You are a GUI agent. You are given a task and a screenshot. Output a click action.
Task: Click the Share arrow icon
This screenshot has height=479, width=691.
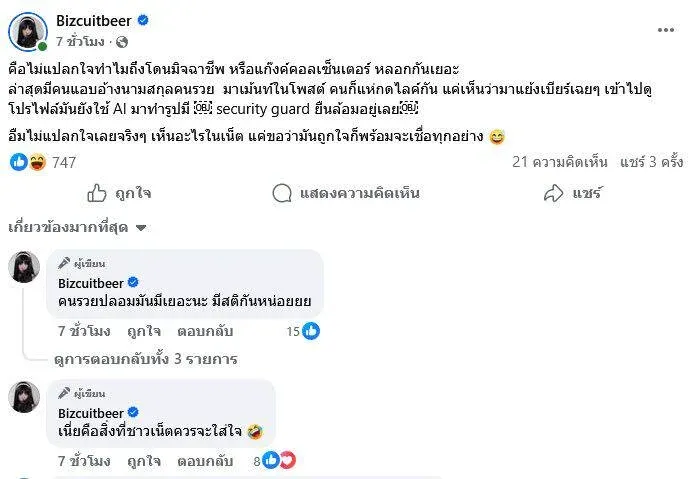tap(552, 193)
